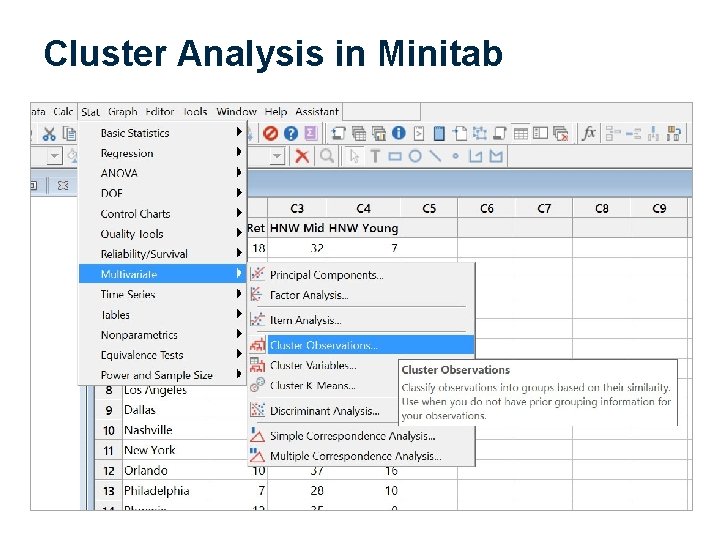Expand the Control Charts submenu
Viewport: 720px width, 540px height.
pyautogui.click(x=163, y=214)
